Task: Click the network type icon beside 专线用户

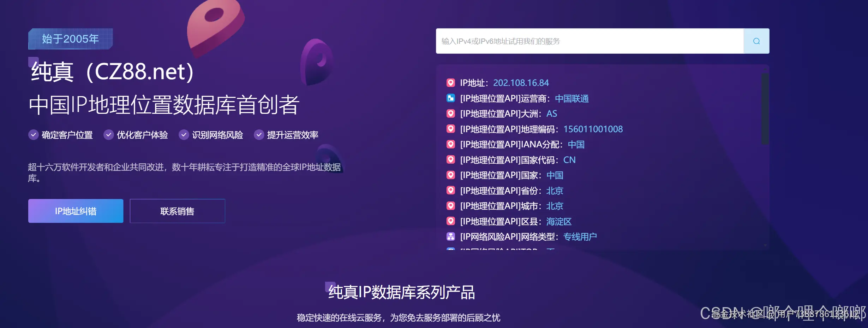Action: tap(451, 236)
